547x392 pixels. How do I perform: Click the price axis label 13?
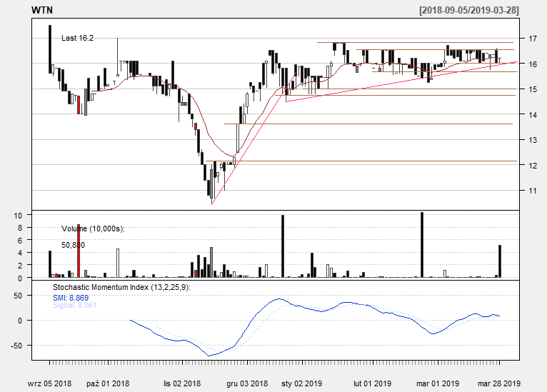(x=532, y=140)
